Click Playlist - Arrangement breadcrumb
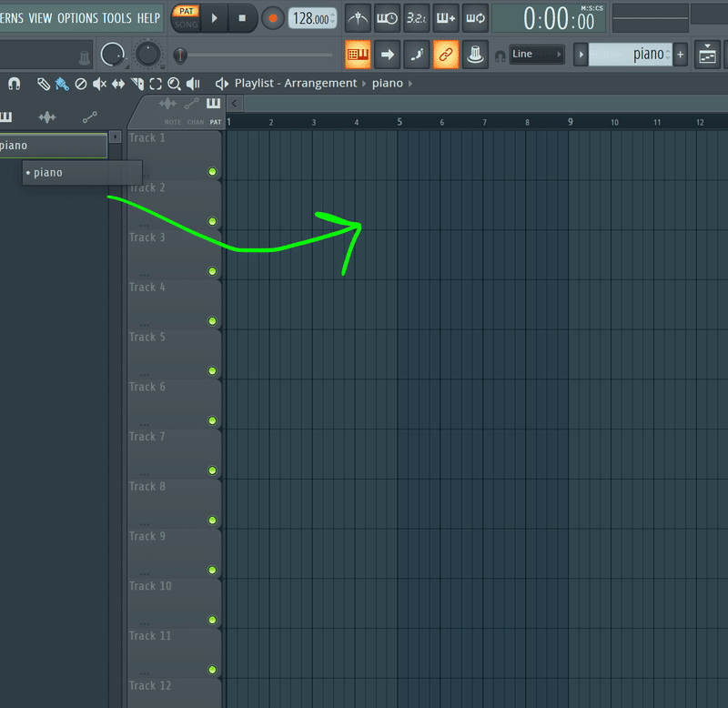 click(x=295, y=83)
